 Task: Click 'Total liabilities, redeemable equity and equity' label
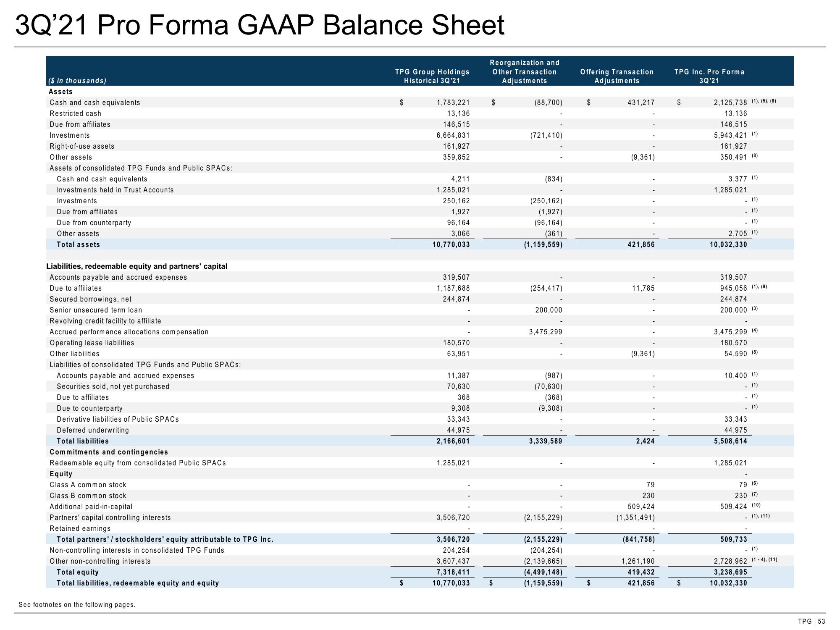click(x=138, y=583)
